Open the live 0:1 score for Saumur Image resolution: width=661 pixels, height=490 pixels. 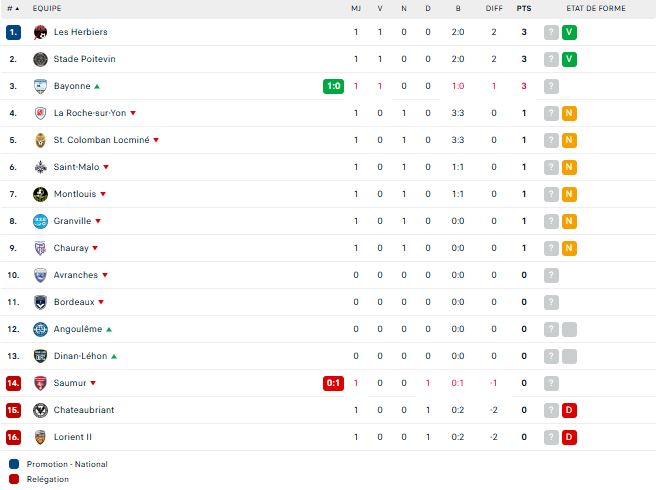(x=333, y=383)
